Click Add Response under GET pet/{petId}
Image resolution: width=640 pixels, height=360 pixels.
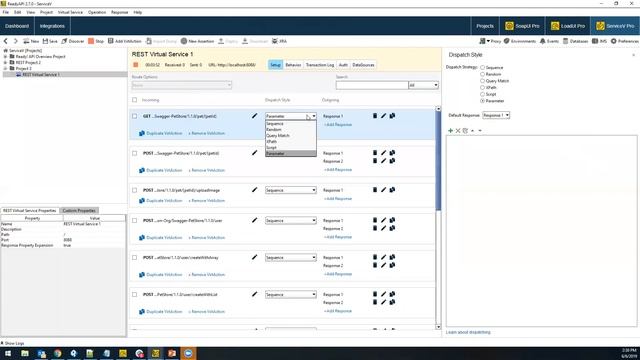pos(338,124)
